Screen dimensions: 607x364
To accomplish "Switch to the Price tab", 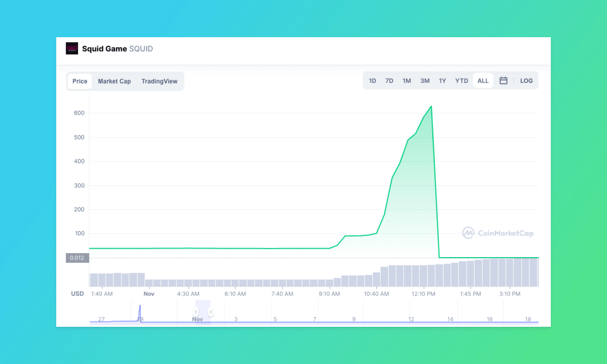I will [80, 81].
